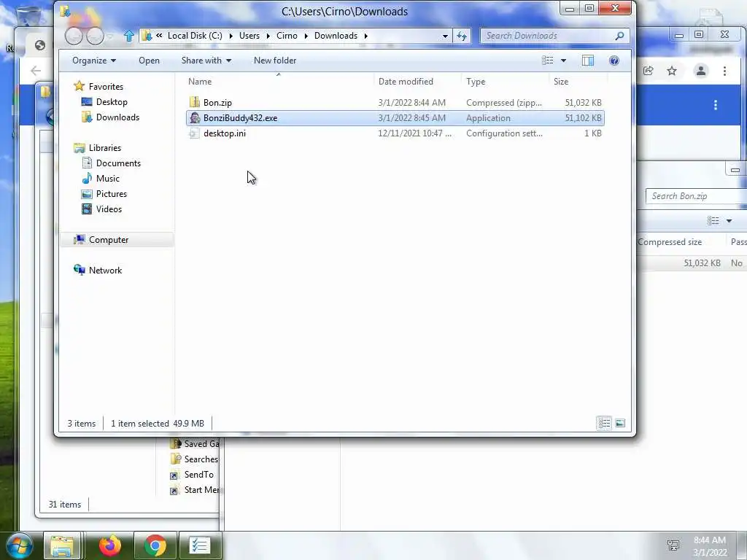Click share icon in Chrome window
Viewport: 747px width, 560px height.
pyautogui.click(x=648, y=71)
